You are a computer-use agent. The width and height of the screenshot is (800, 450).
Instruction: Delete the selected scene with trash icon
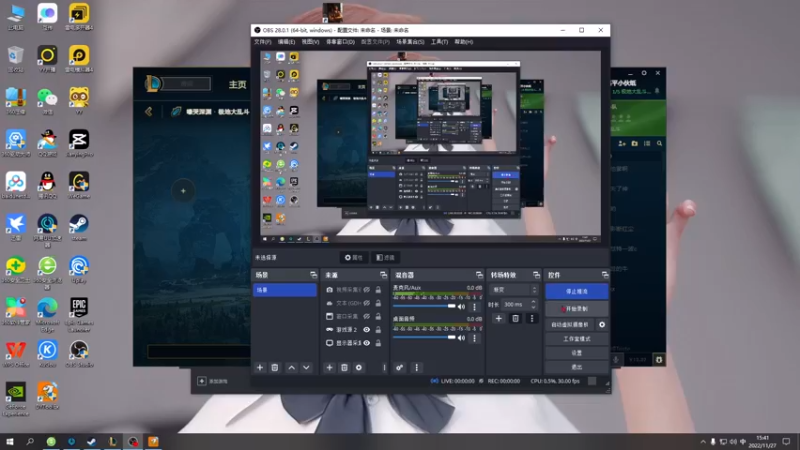(x=274, y=367)
